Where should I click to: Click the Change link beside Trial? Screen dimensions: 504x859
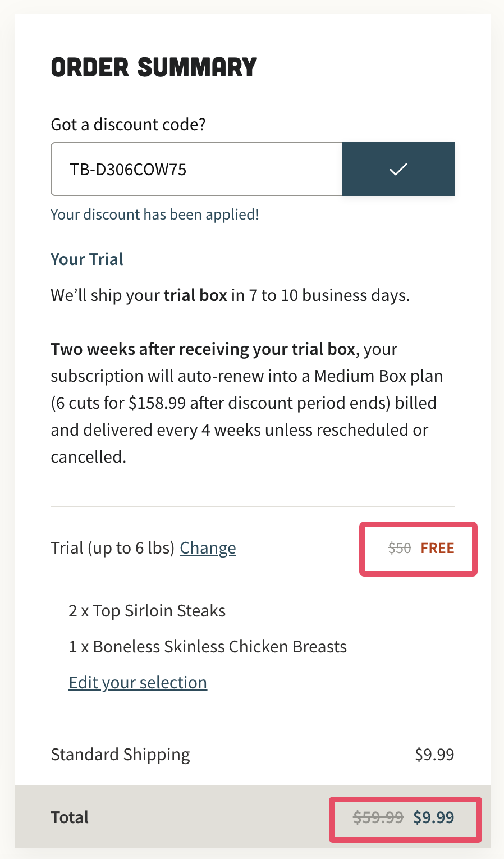(x=208, y=548)
